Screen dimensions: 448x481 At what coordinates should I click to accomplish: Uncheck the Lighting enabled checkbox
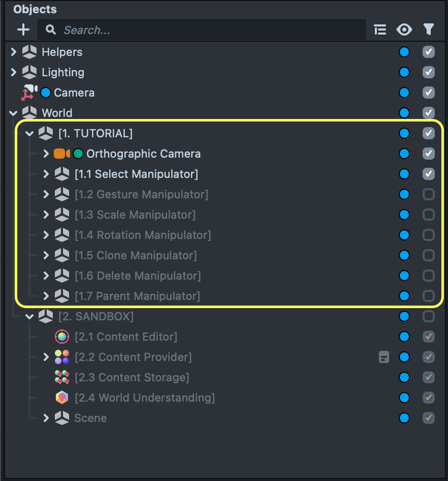429,72
